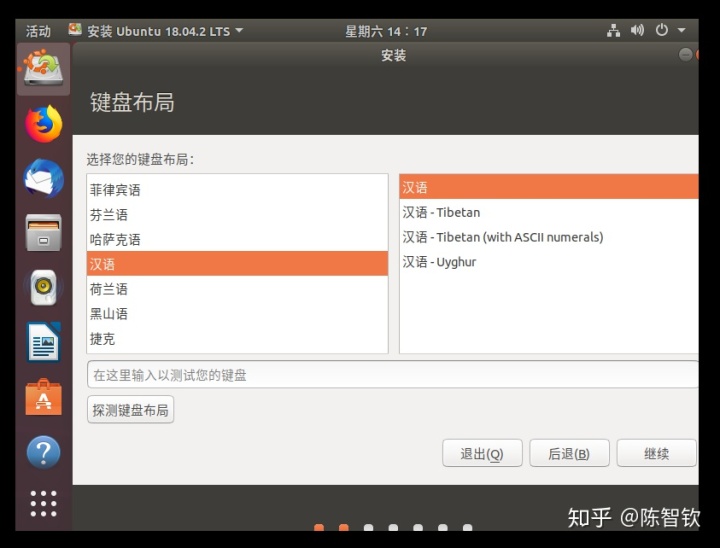720x548 pixels.
Task: Launch Rhythmbox music player from dock
Action: [x=43, y=288]
